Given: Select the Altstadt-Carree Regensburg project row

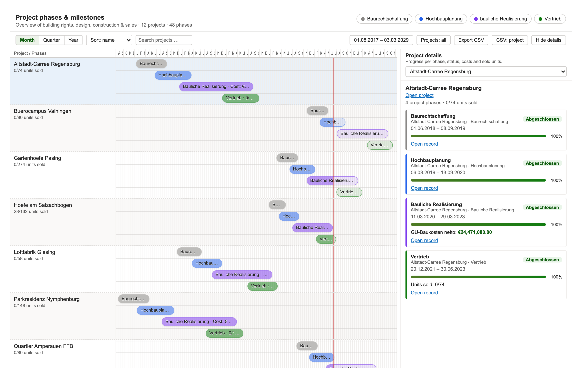Looking at the screenshot, I should pos(63,81).
